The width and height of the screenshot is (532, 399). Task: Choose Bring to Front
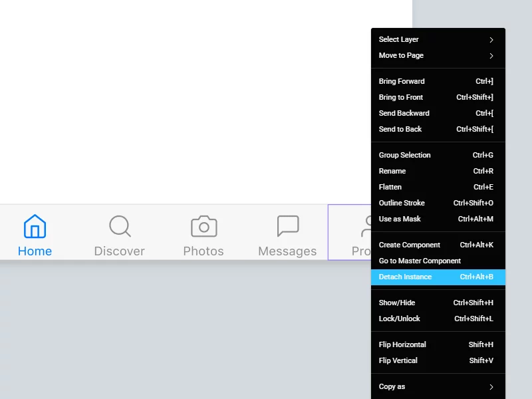coord(438,97)
